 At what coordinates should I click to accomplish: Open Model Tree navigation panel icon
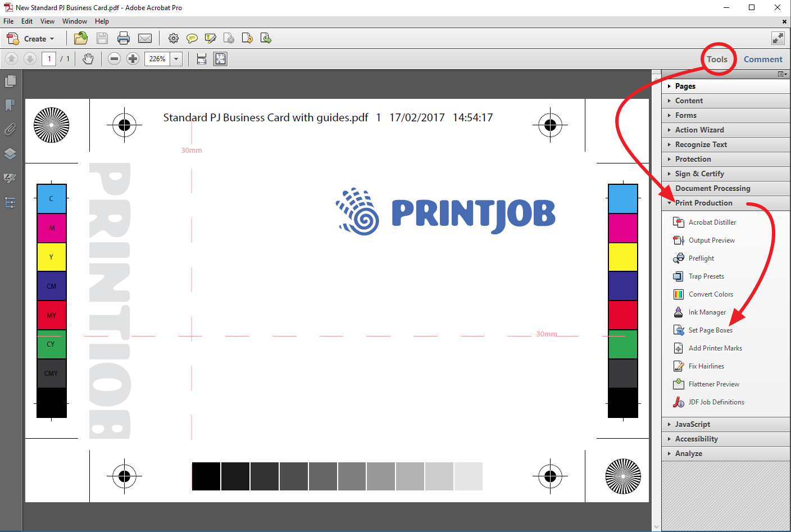coord(10,202)
